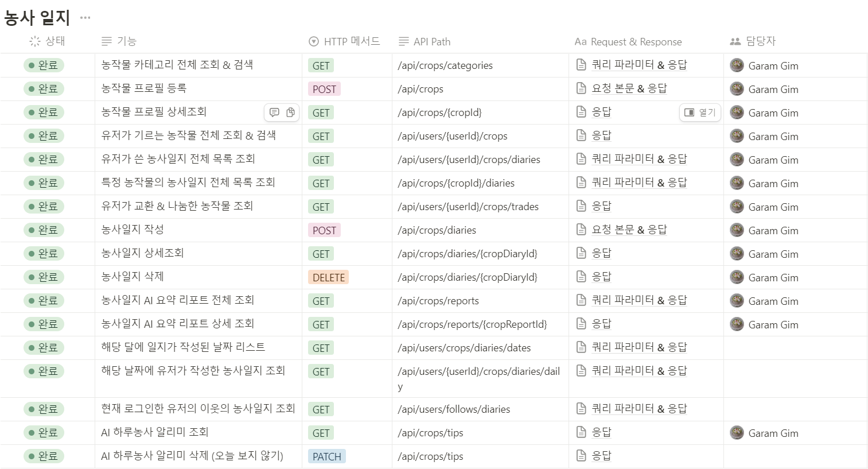Click 현재 로그인한 유저의 이웃의 농사일지 조회 cell
The image size is (868, 469).
pyautogui.click(x=198, y=409)
